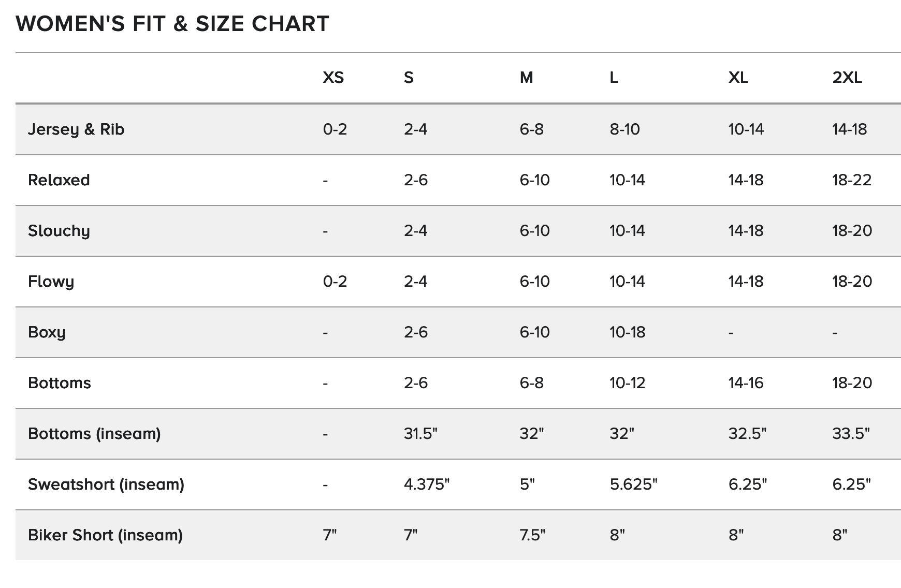Click the Slouchy fit row label
901x588 pixels.
59,231
